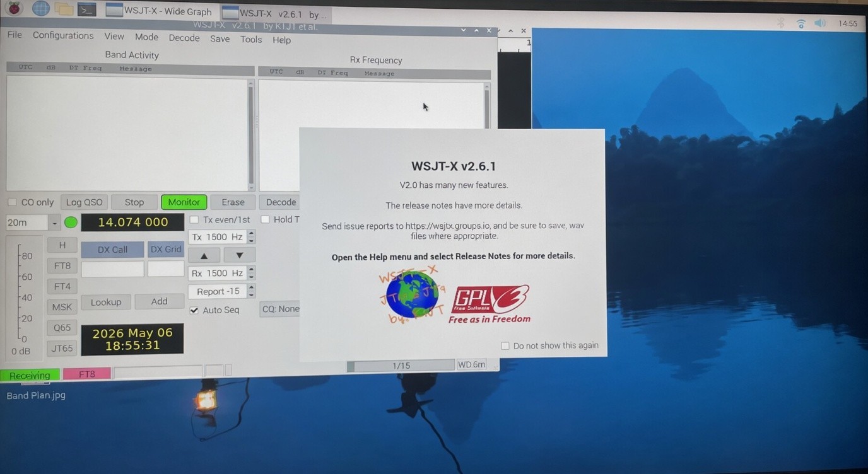Open the CQ: None dropdown

point(280,309)
